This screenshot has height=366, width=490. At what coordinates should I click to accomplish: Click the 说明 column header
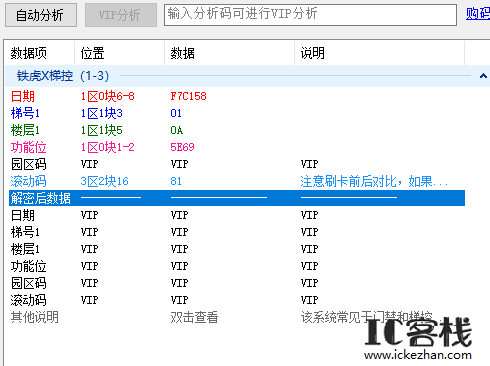pos(380,53)
